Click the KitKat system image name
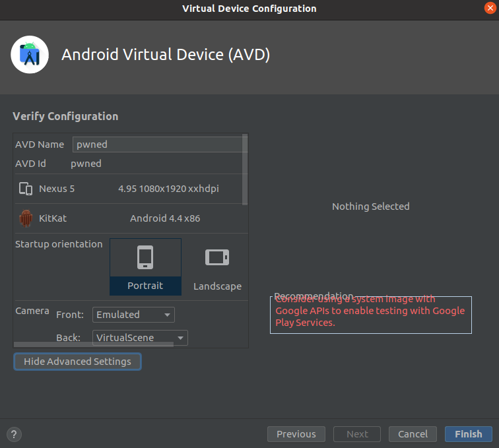The width and height of the screenshot is (499, 448). pos(53,218)
